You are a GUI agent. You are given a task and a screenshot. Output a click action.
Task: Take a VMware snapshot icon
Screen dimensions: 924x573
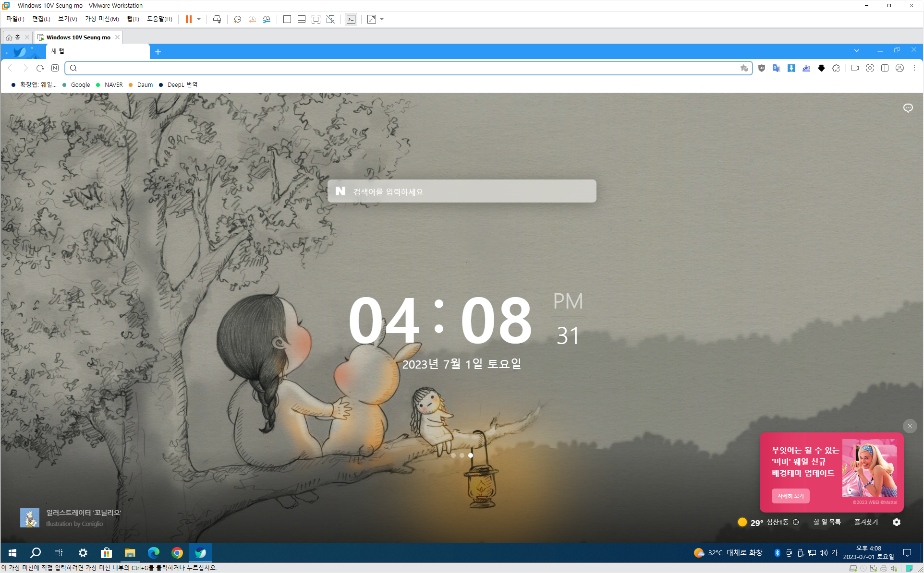237,19
